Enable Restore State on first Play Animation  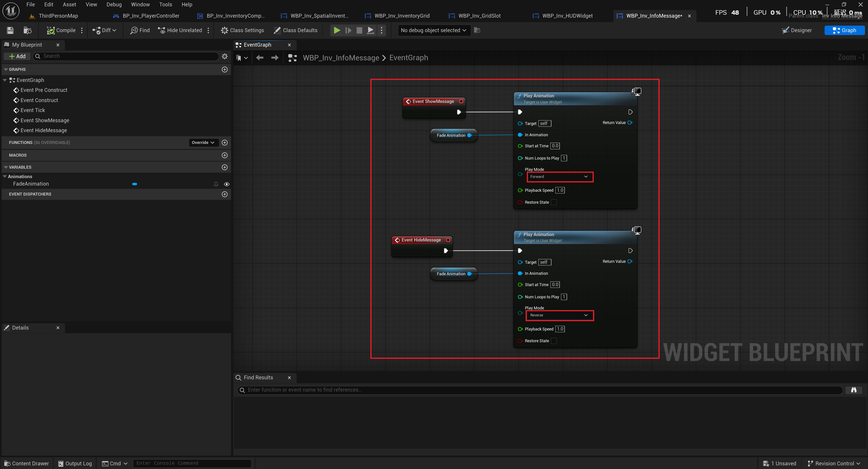(x=554, y=202)
